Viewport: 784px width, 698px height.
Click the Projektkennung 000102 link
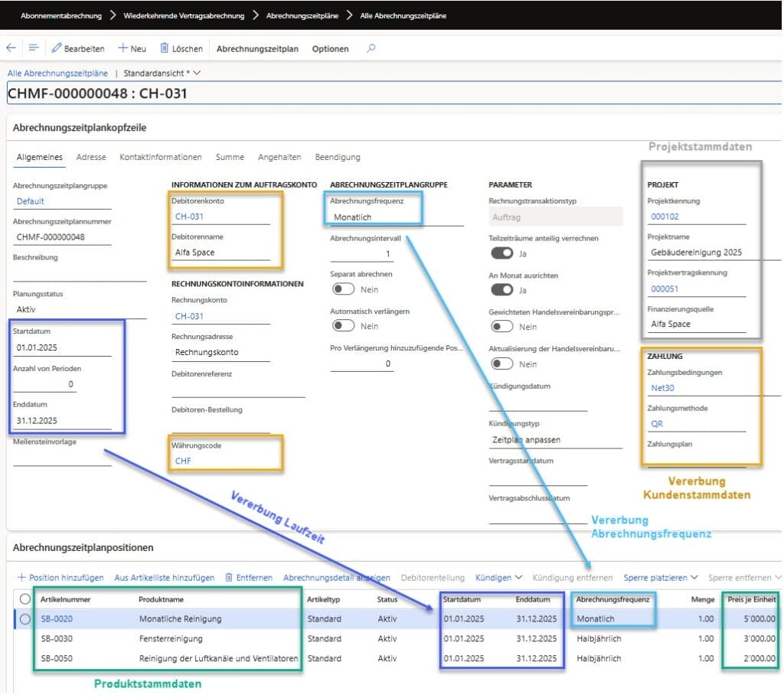click(x=665, y=217)
